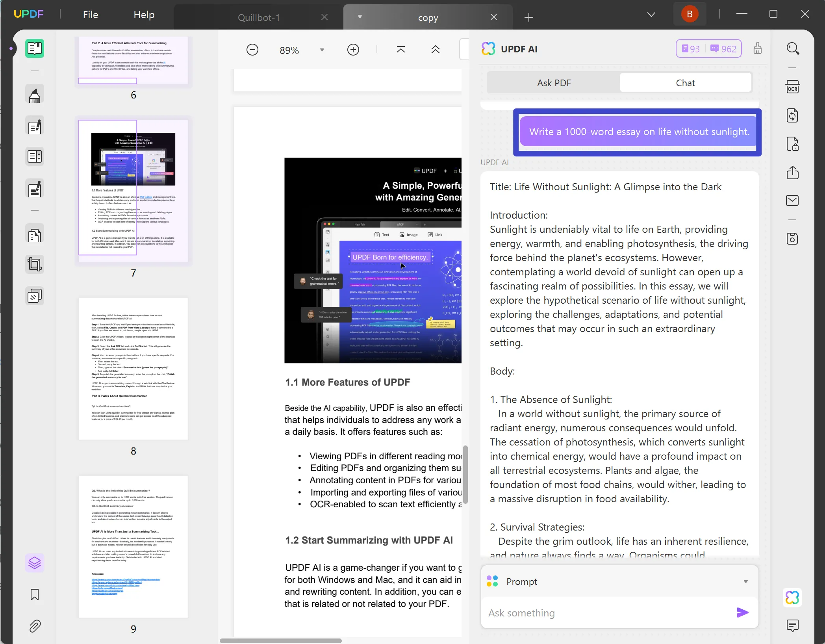This screenshot has width=825, height=644.
Task: Save the document with the save icon
Action: point(793,238)
